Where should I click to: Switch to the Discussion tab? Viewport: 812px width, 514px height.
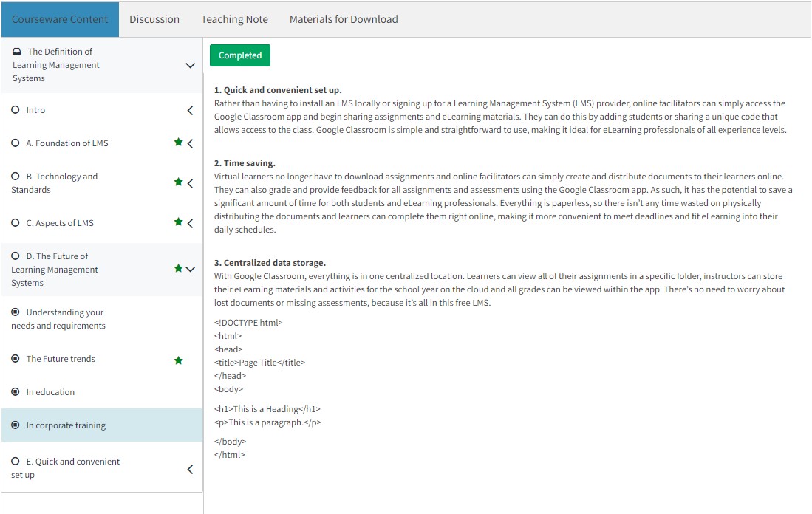(154, 19)
